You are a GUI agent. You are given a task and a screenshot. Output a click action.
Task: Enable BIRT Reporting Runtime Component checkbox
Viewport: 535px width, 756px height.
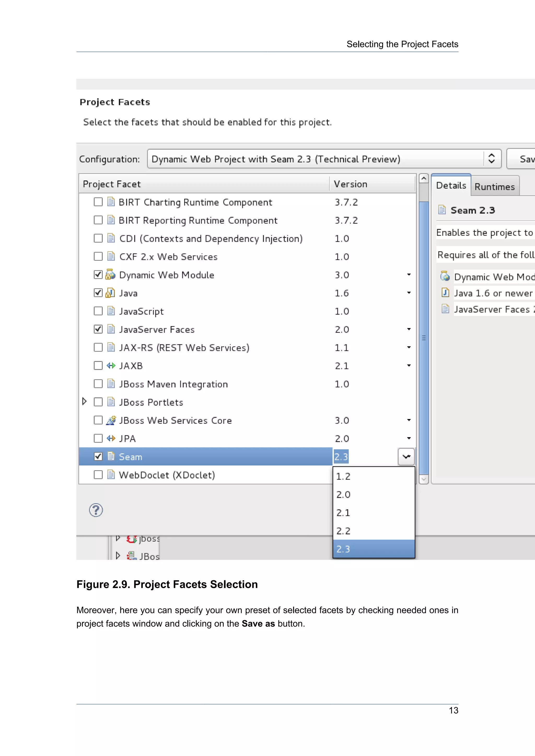point(98,220)
